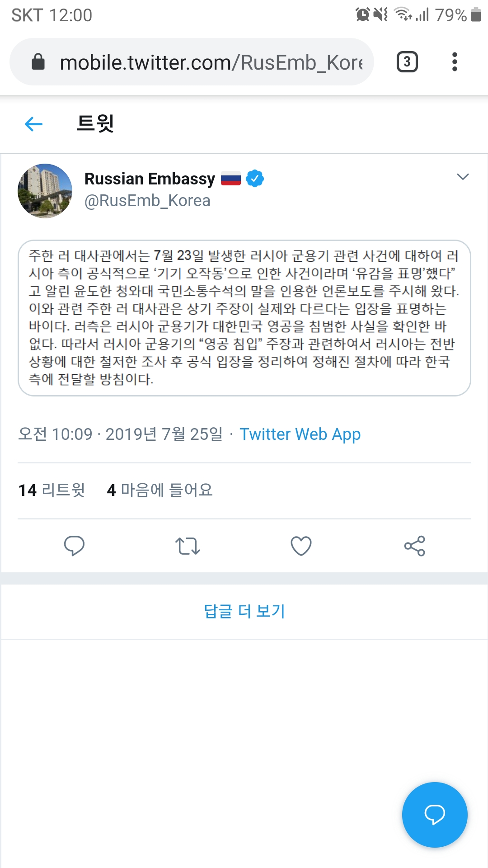Open the floating compose tweet button
Viewport: 488px width, 868px height.
coord(434,814)
